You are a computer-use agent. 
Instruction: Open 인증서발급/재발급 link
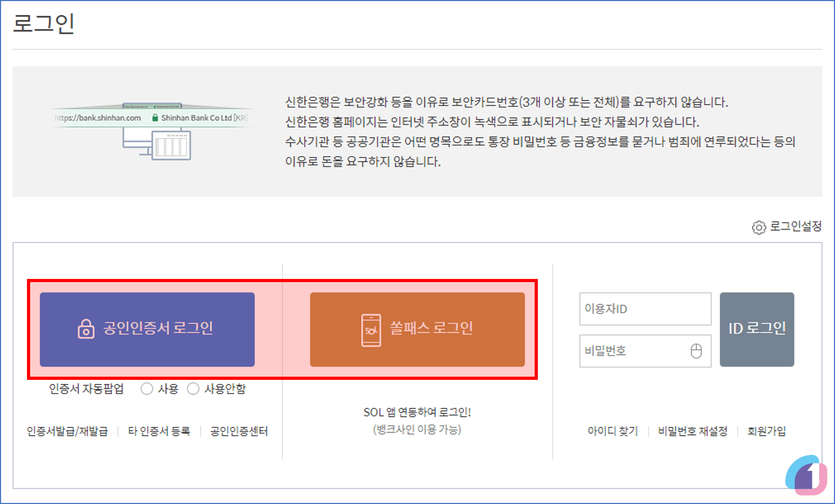point(67,431)
